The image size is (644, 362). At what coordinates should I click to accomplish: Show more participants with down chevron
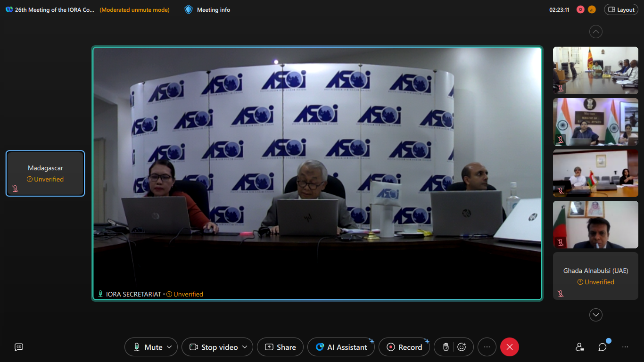point(596,315)
